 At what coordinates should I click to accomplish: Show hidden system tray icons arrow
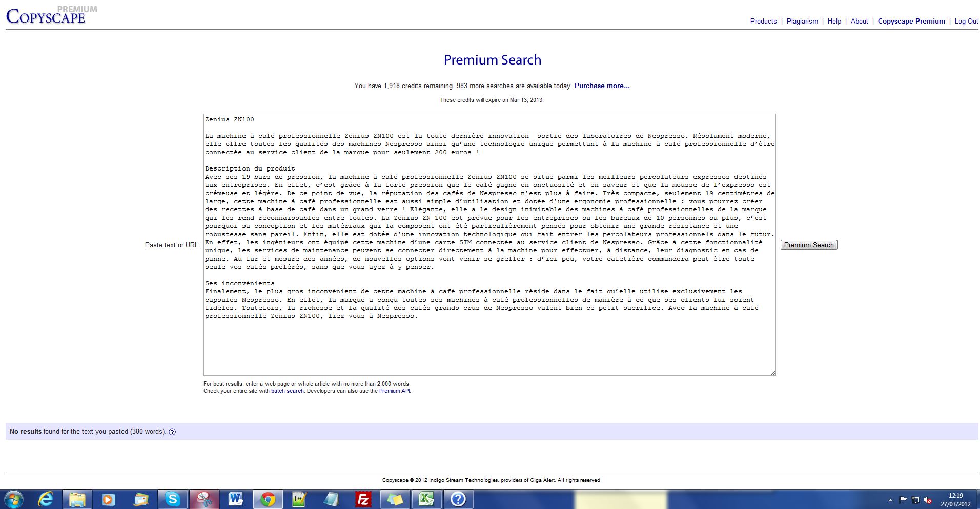tap(890, 500)
